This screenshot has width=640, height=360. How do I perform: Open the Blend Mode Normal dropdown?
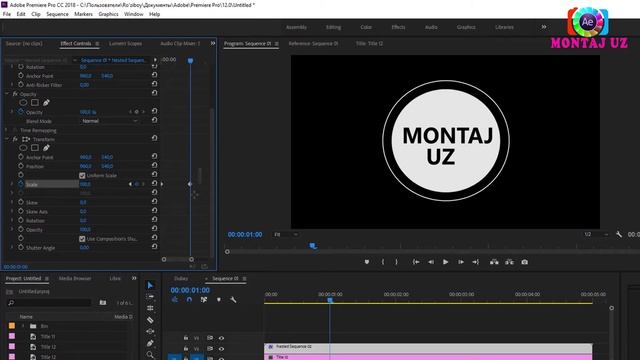tap(109, 121)
